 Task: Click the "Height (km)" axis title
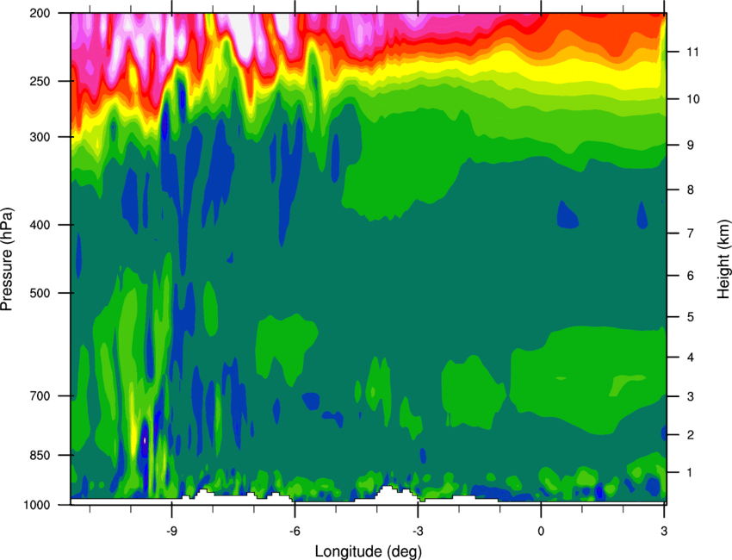point(723,259)
